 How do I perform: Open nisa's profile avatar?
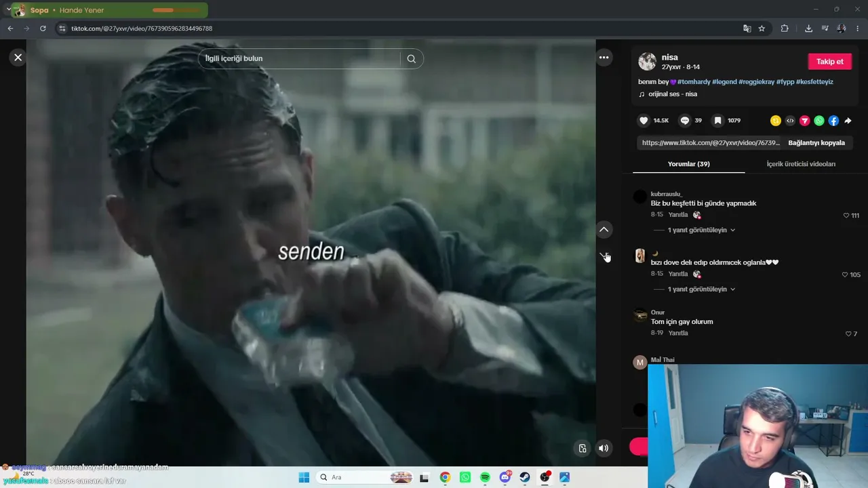pyautogui.click(x=647, y=62)
